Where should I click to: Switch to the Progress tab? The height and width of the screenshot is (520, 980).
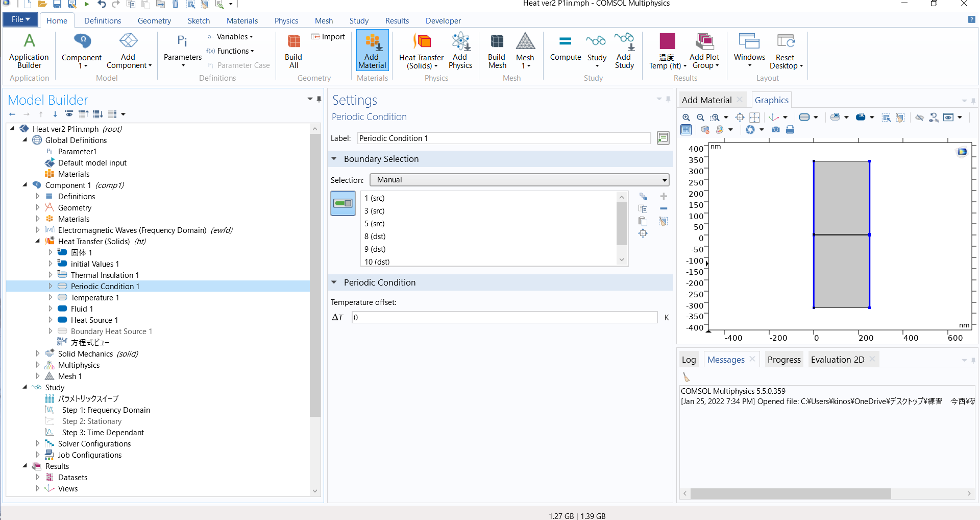pos(784,360)
